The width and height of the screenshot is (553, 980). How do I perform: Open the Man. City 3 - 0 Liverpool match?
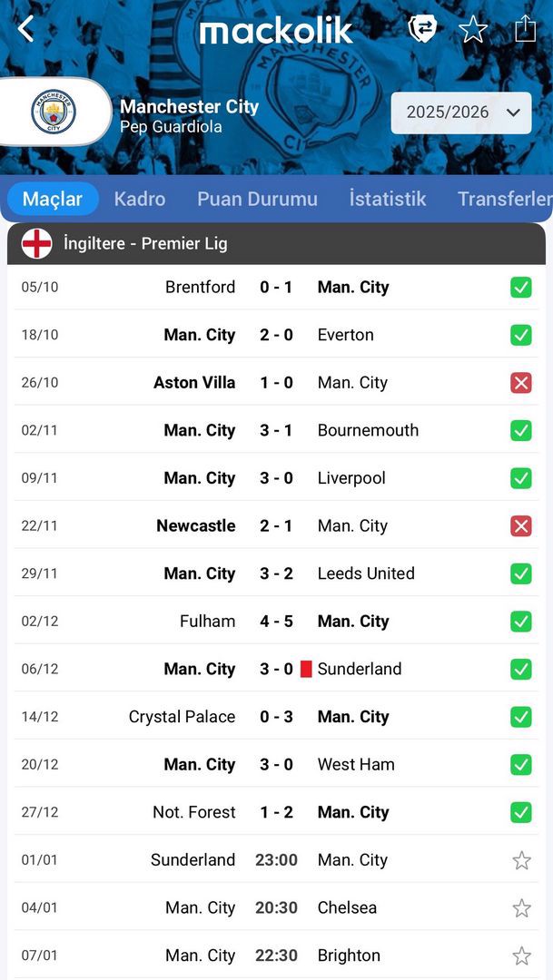(x=276, y=478)
